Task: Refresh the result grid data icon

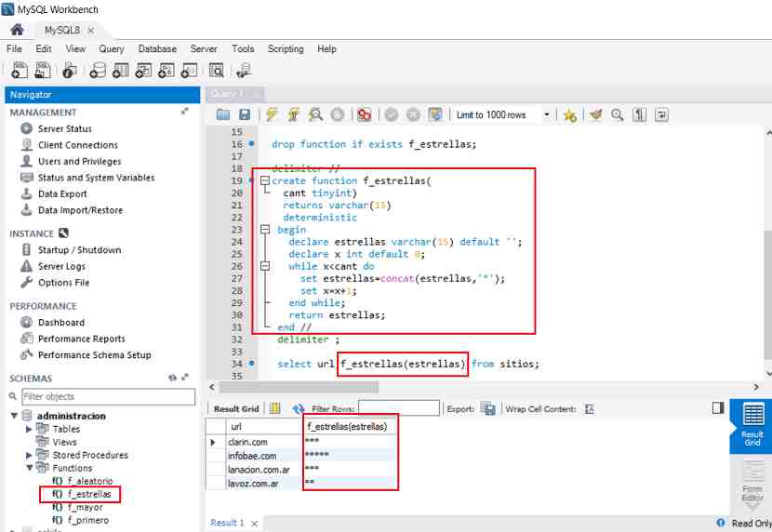Action: (299, 409)
